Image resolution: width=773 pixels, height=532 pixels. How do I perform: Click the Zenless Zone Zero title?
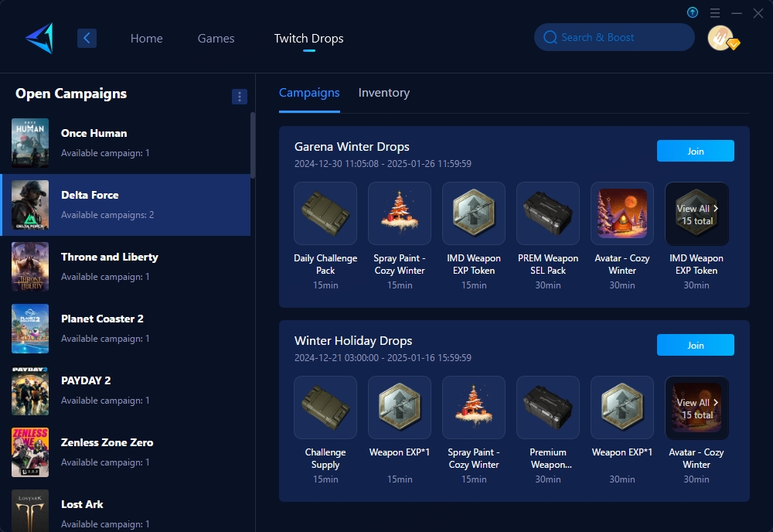[x=107, y=442]
